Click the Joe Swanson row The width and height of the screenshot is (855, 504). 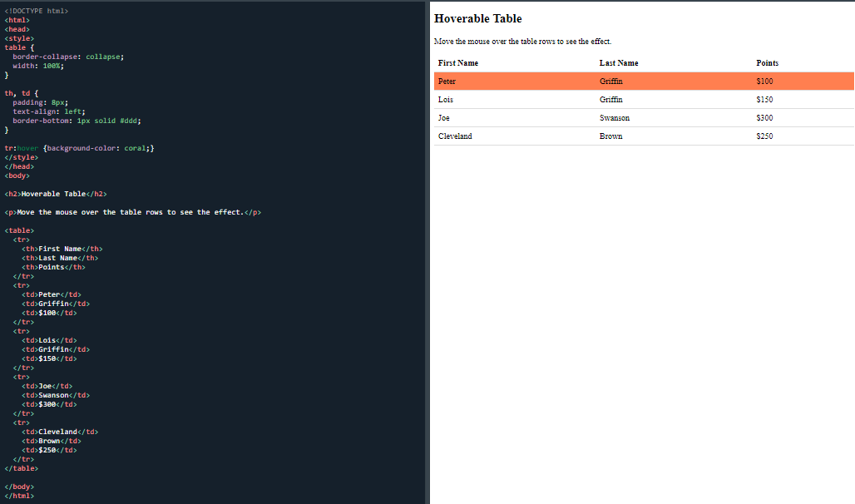(x=582, y=117)
